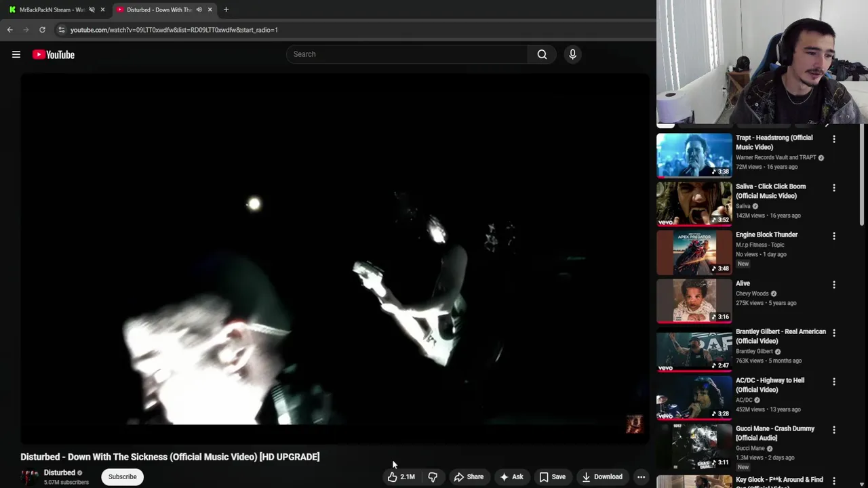
Task: Click the Engine Block Thunder title text
Action: (x=766, y=235)
